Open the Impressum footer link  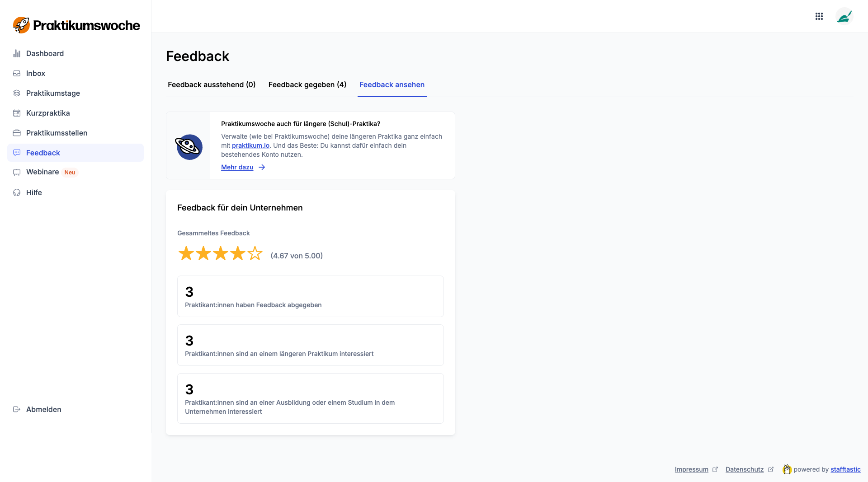point(691,469)
